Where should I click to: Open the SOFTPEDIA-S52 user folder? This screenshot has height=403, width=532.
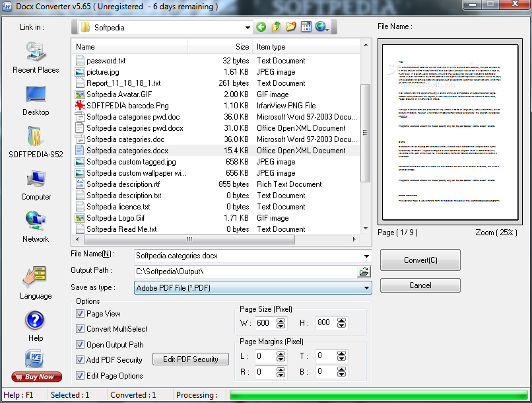coord(36,142)
